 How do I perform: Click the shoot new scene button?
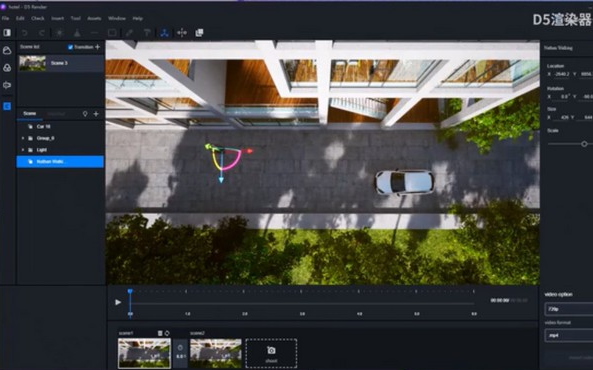[x=271, y=353]
